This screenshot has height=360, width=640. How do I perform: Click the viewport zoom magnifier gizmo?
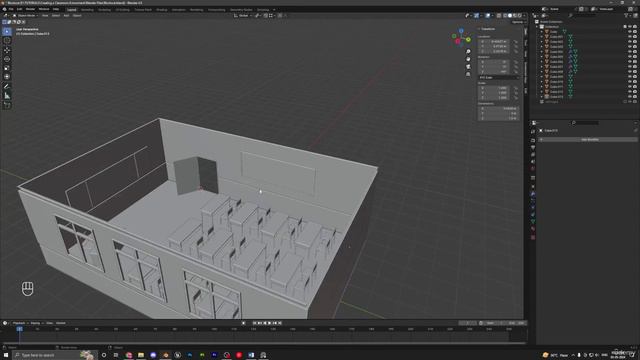(x=468, y=51)
